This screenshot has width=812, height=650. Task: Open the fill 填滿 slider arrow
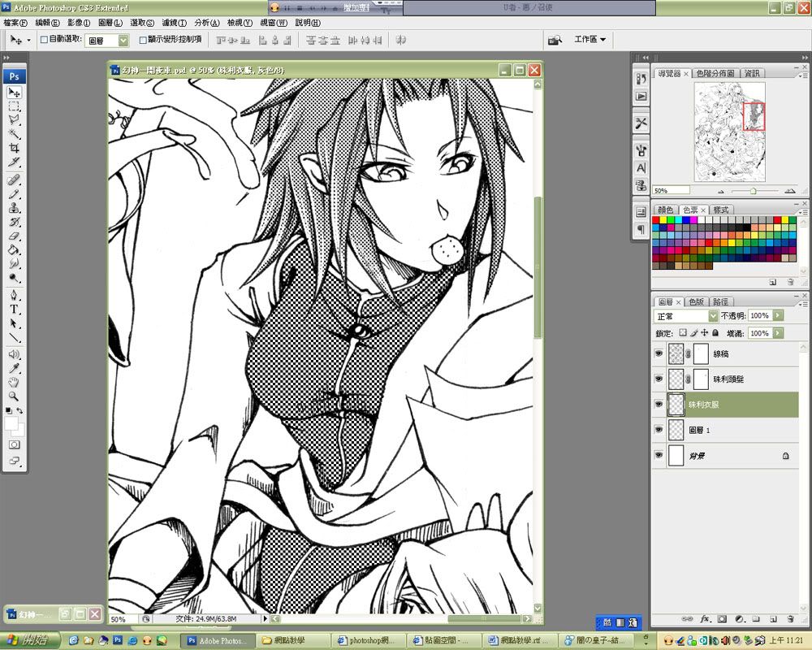coord(779,333)
